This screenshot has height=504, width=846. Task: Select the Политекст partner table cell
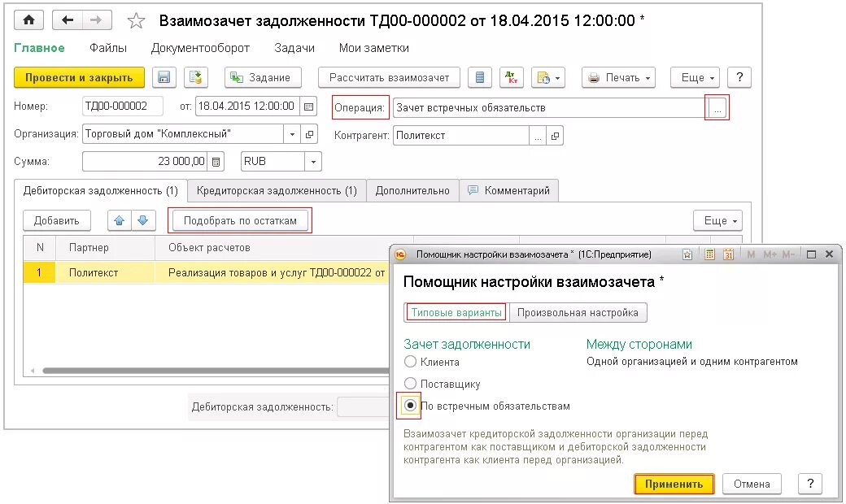coord(105,273)
